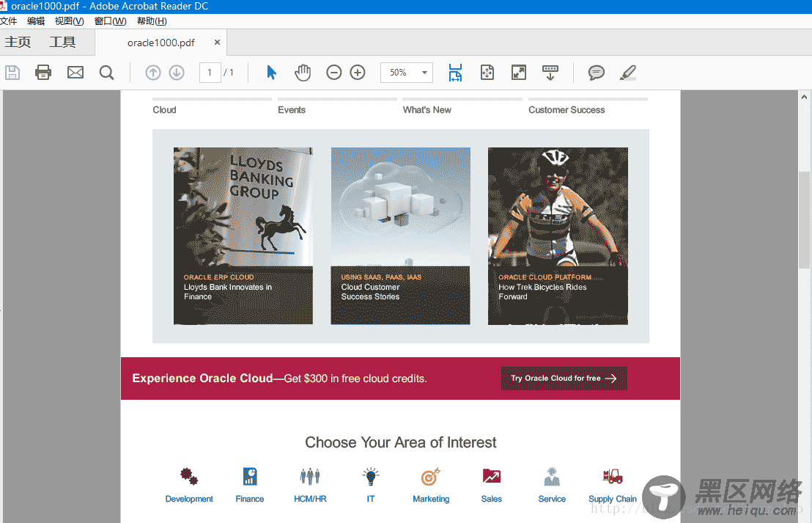Select the oracle1000.pdf document tab

point(161,43)
